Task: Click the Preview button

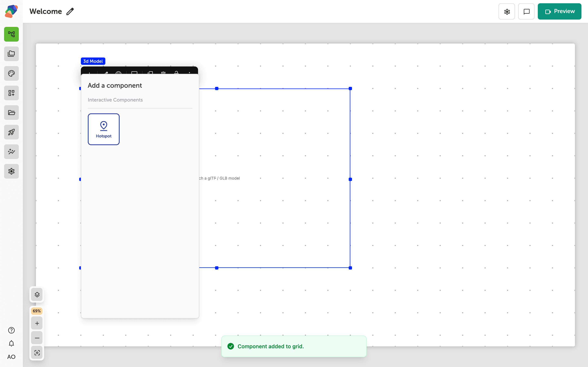Action: 559,11
